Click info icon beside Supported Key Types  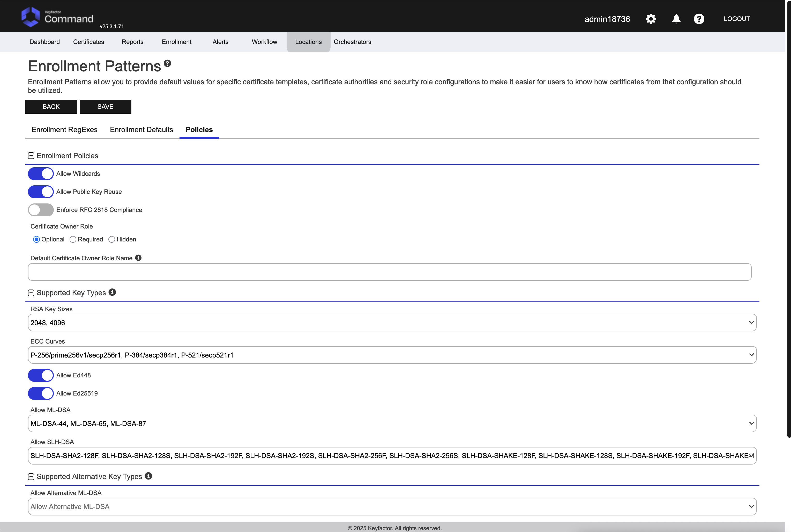coord(112,292)
